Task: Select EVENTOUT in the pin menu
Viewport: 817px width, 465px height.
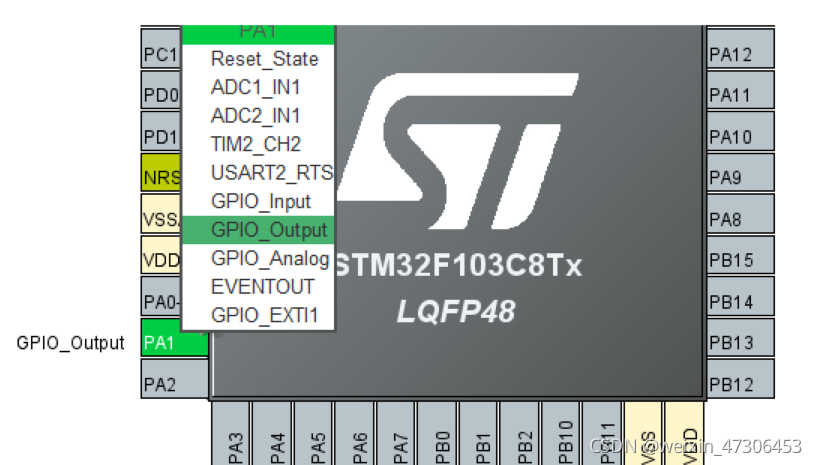Action: pyautogui.click(x=258, y=287)
